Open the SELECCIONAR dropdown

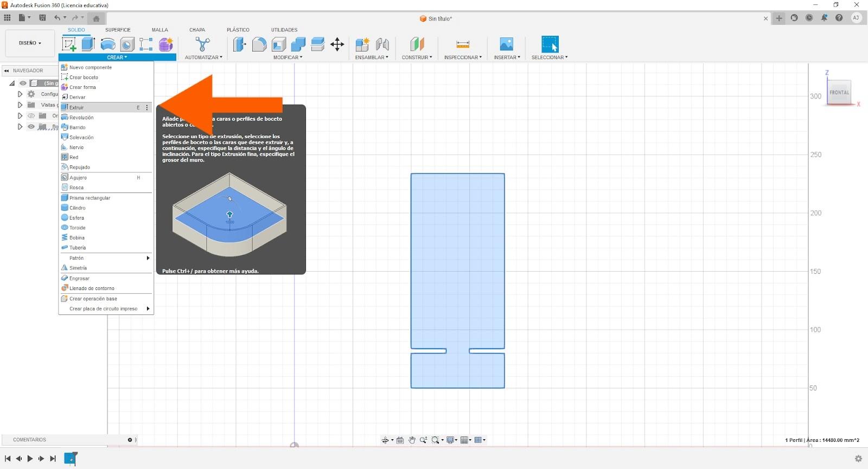point(550,57)
